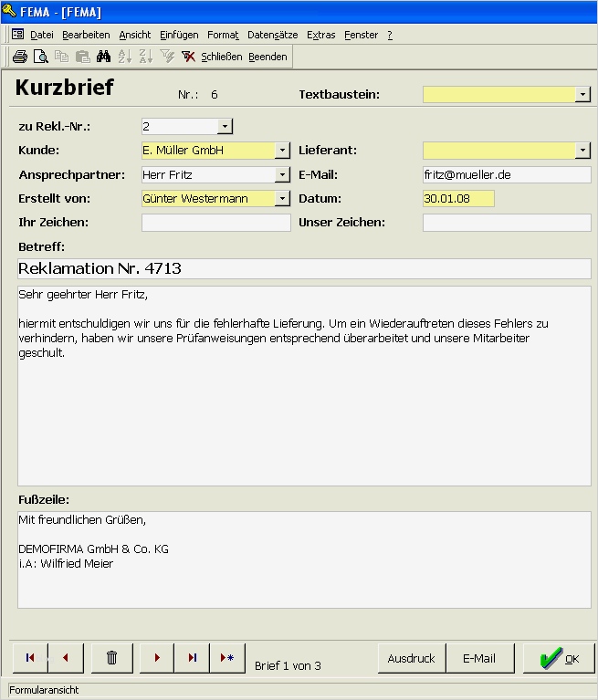
Task: Click the Kurzbrief heading
Action: [x=65, y=87]
